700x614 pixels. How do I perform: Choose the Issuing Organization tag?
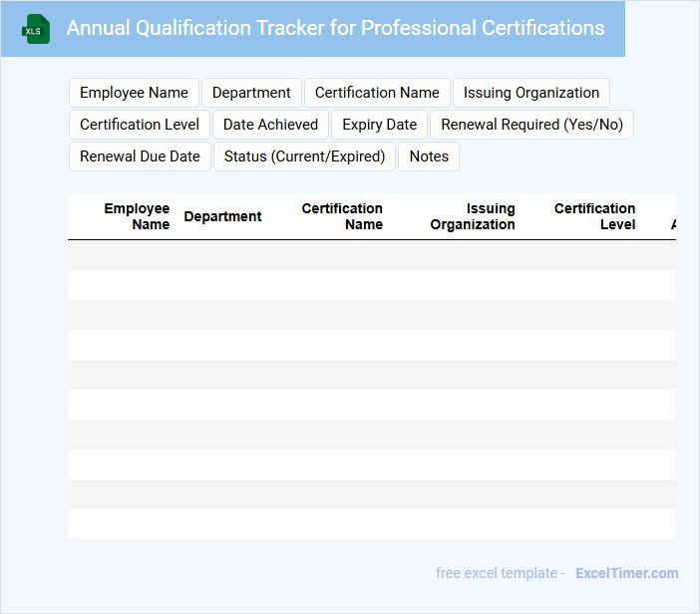click(531, 93)
